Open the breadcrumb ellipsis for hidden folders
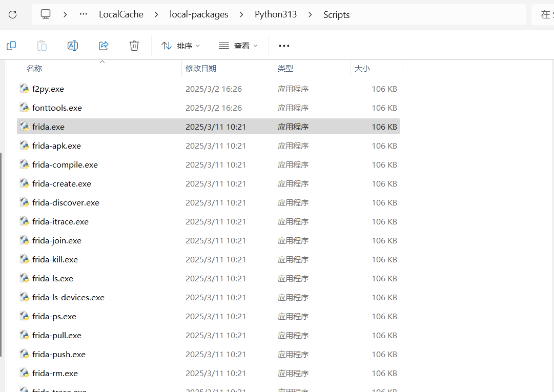This screenshot has height=392, width=554. tap(84, 14)
